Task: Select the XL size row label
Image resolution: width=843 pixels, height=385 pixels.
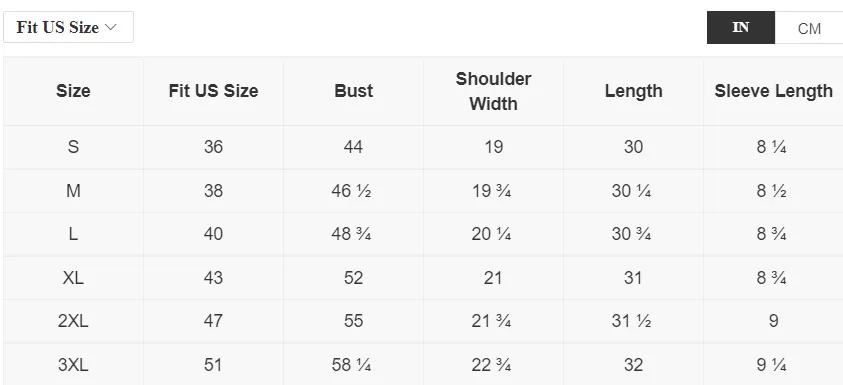Action: (73, 278)
